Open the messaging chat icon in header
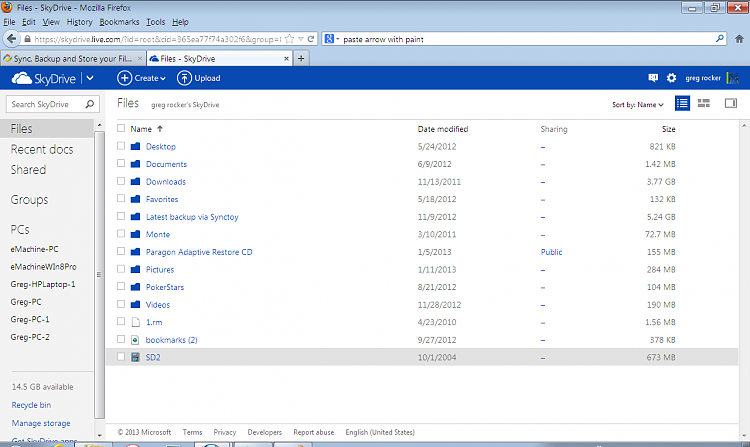This screenshot has height=447, width=750. coord(653,78)
